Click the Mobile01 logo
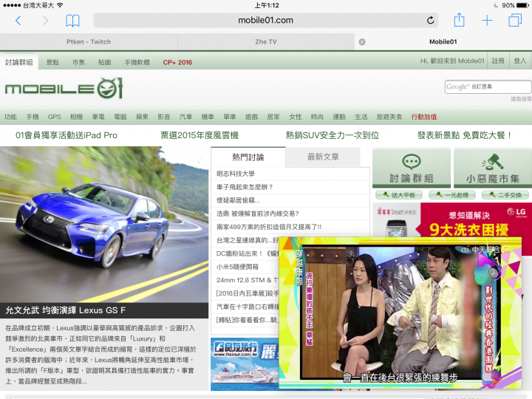The height and width of the screenshot is (399, 532). click(x=64, y=88)
